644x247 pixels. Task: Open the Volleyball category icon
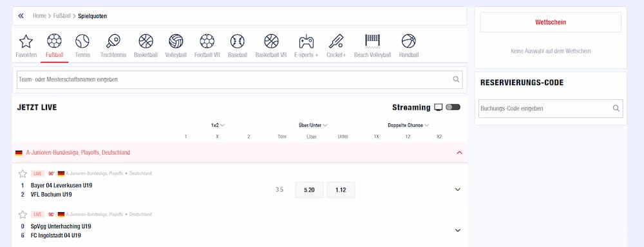coord(176,41)
